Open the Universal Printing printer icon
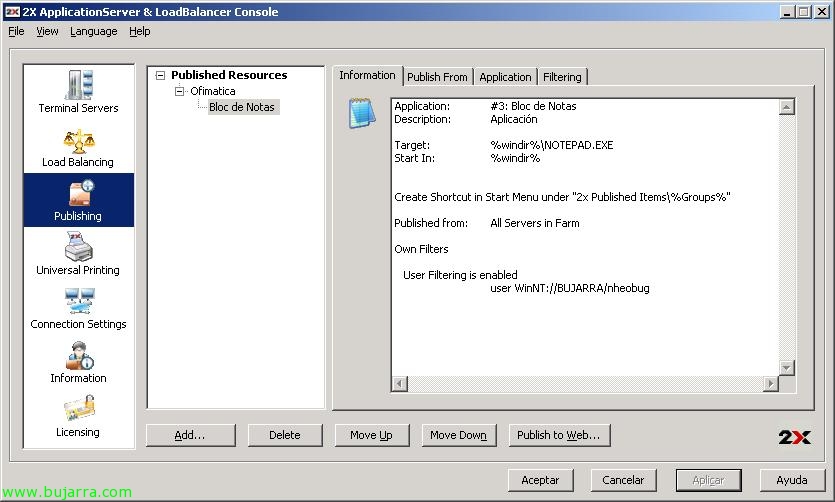The image size is (835, 502). click(x=78, y=246)
